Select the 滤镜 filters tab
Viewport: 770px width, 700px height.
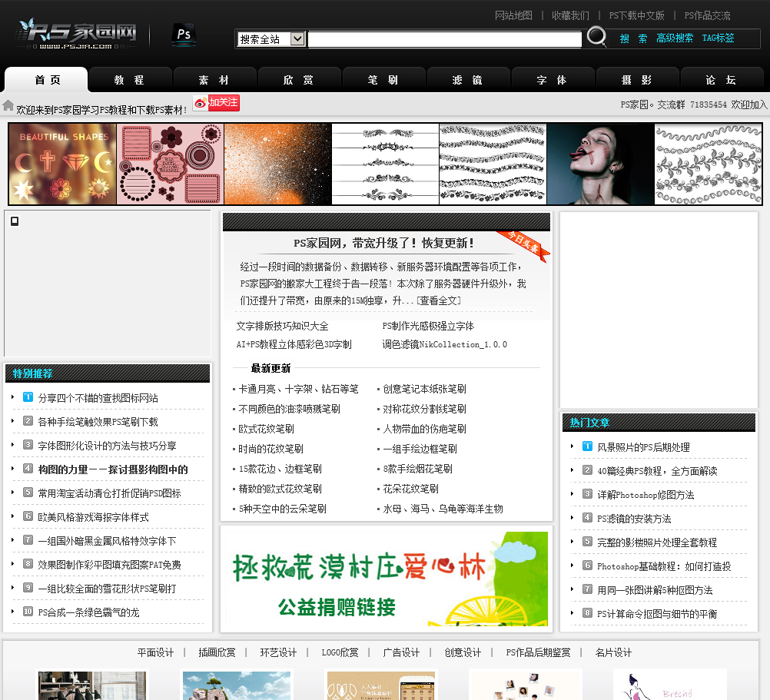pos(467,80)
